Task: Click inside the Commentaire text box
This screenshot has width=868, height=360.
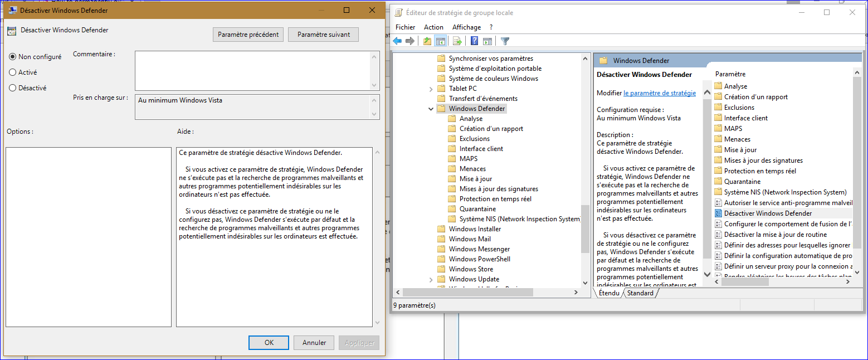Action: [x=252, y=70]
